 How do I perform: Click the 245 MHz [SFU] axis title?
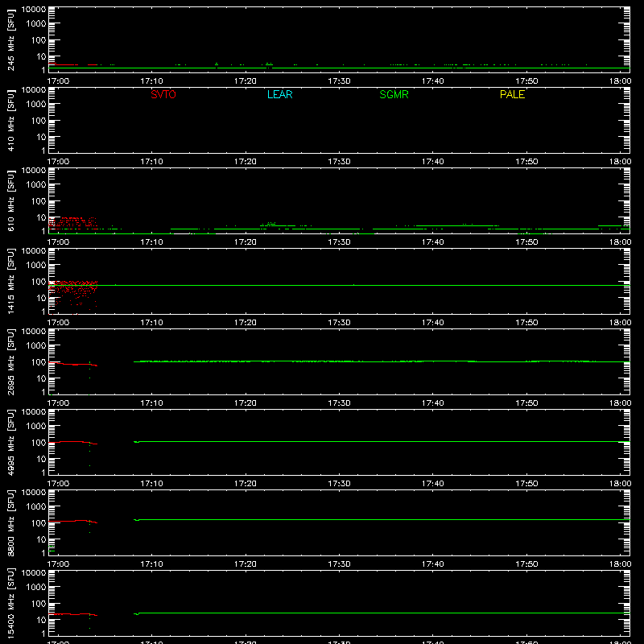(x=10, y=39)
